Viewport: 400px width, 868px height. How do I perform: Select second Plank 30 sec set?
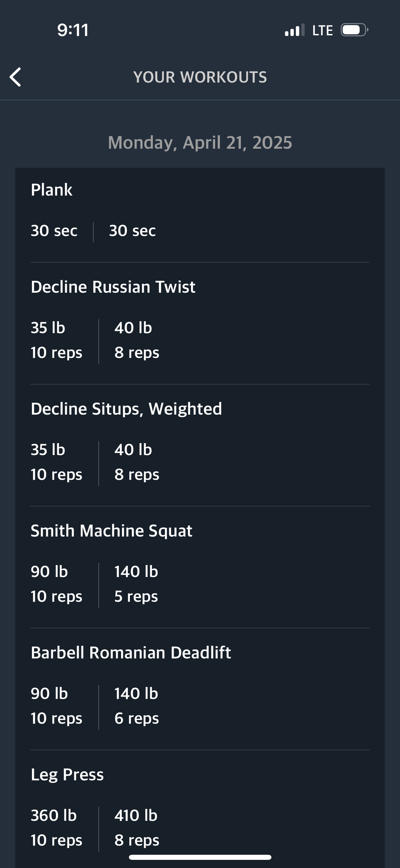click(132, 231)
